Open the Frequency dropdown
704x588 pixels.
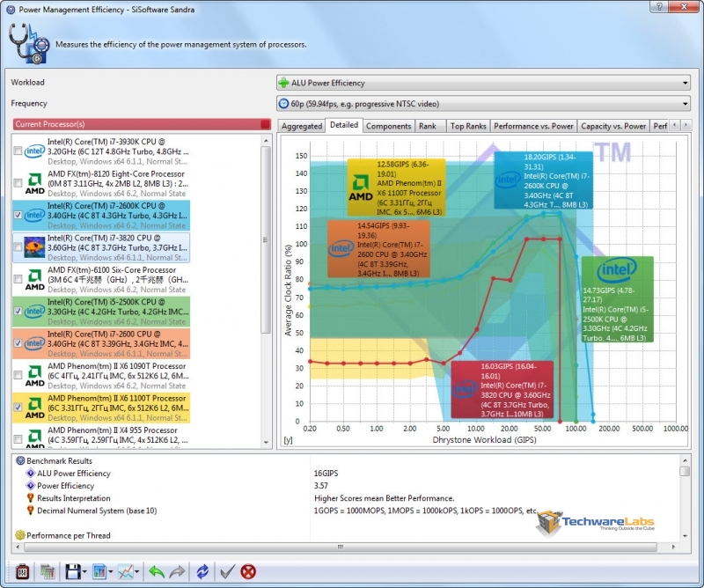(x=483, y=104)
